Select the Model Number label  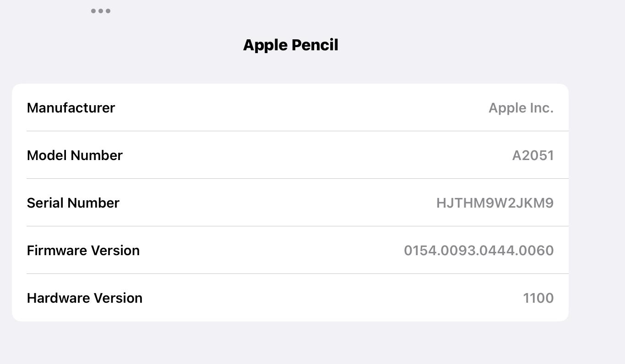(75, 155)
